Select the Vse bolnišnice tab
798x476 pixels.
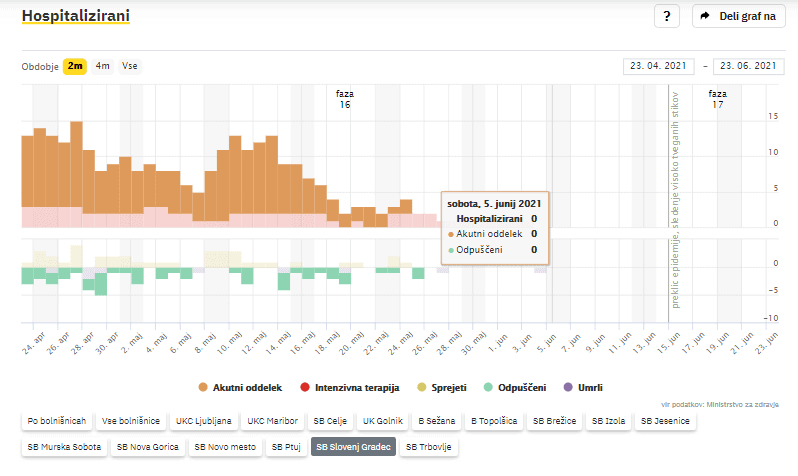click(x=133, y=421)
